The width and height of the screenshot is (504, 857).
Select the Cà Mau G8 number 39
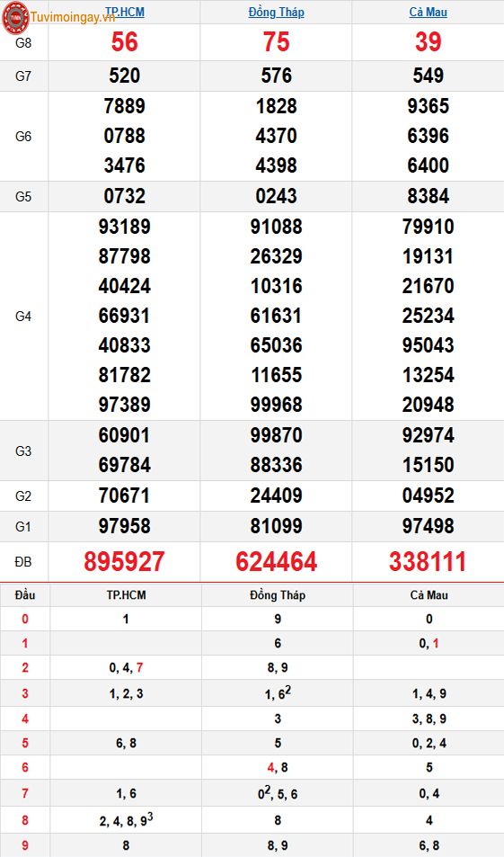[x=429, y=42]
